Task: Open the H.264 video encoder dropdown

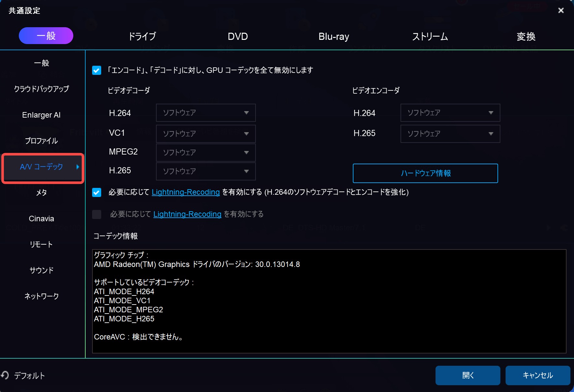Action: 450,113
